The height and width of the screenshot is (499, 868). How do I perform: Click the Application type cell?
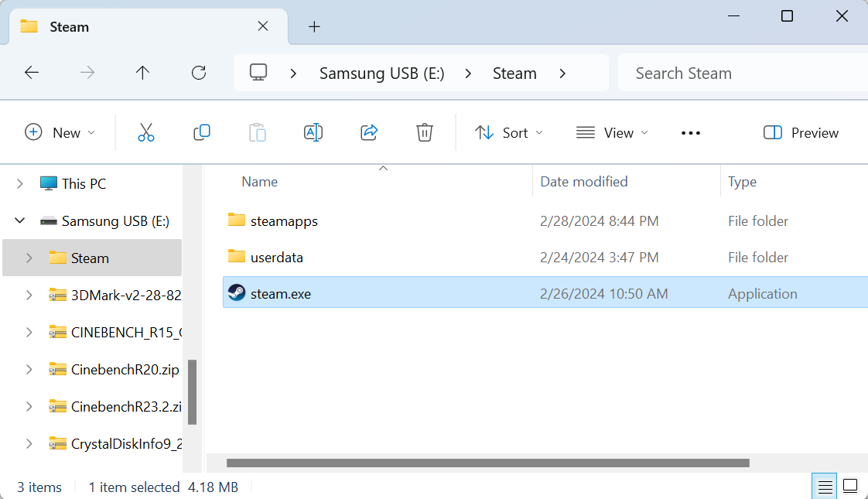click(762, 293)
